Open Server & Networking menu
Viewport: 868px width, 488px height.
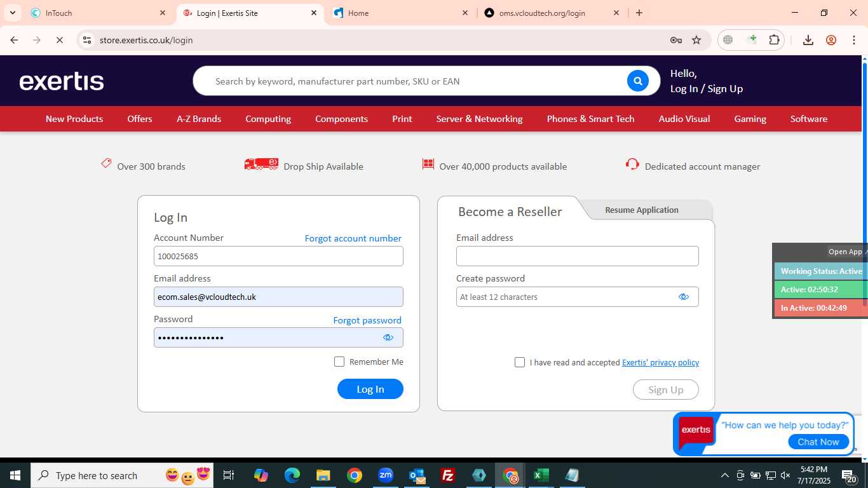[480, 119]
